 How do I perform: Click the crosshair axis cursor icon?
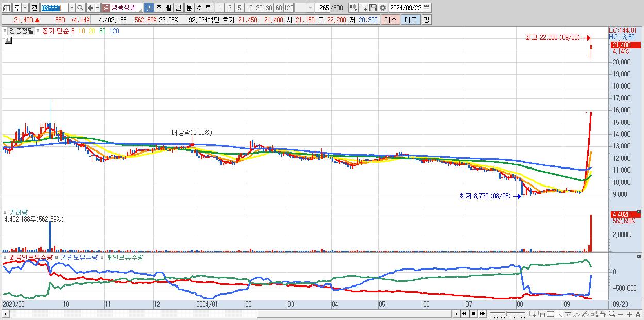click(x=559, y=314)
